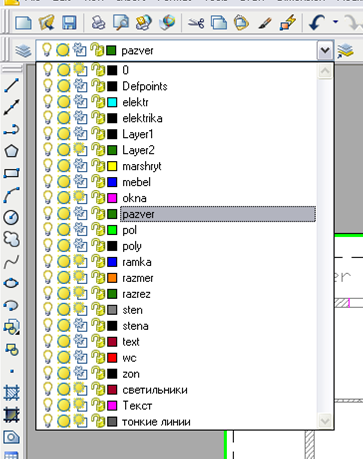Select the ramka layer
363x459 pixels.
pos(137,262)
